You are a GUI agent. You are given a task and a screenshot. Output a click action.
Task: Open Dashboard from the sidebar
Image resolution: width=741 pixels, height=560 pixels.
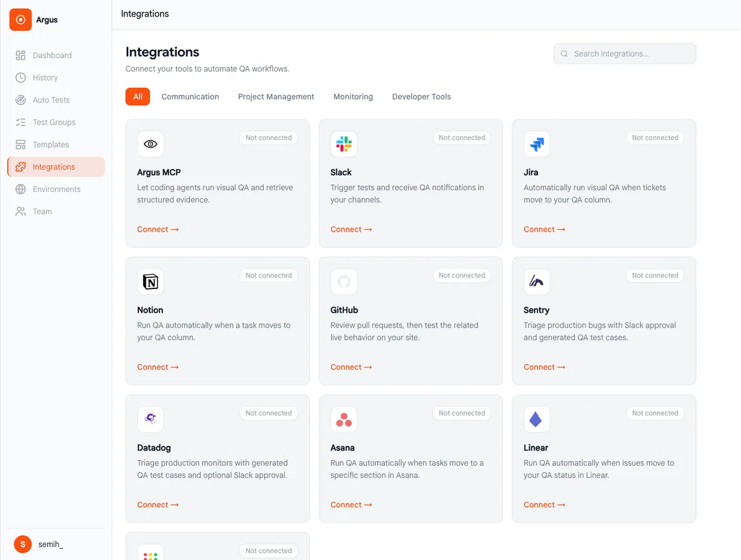pos(56,56)
